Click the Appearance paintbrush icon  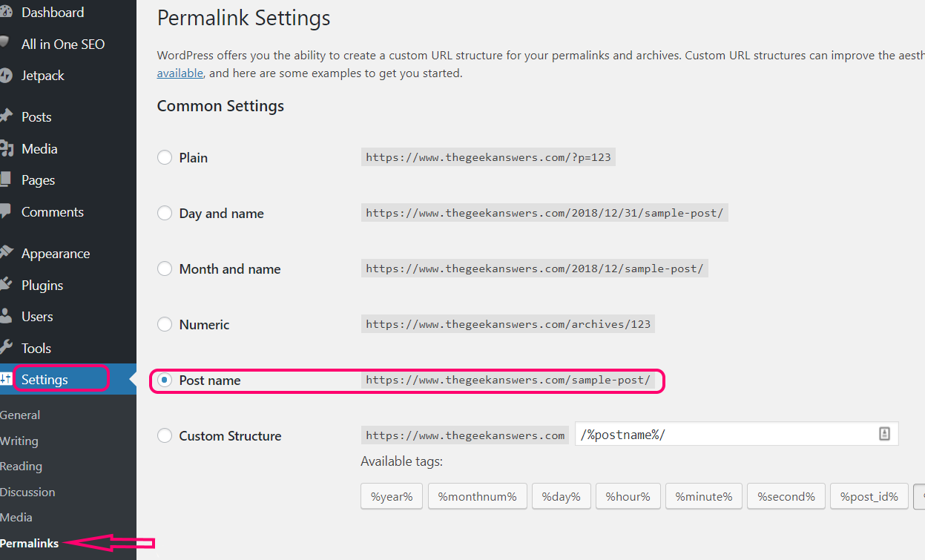(x=6, y=253)
